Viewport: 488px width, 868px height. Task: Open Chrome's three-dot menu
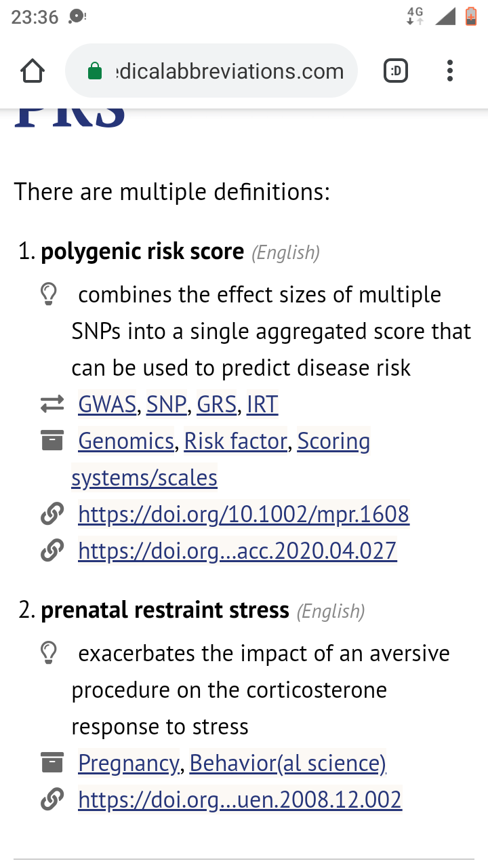coord(450,71)
